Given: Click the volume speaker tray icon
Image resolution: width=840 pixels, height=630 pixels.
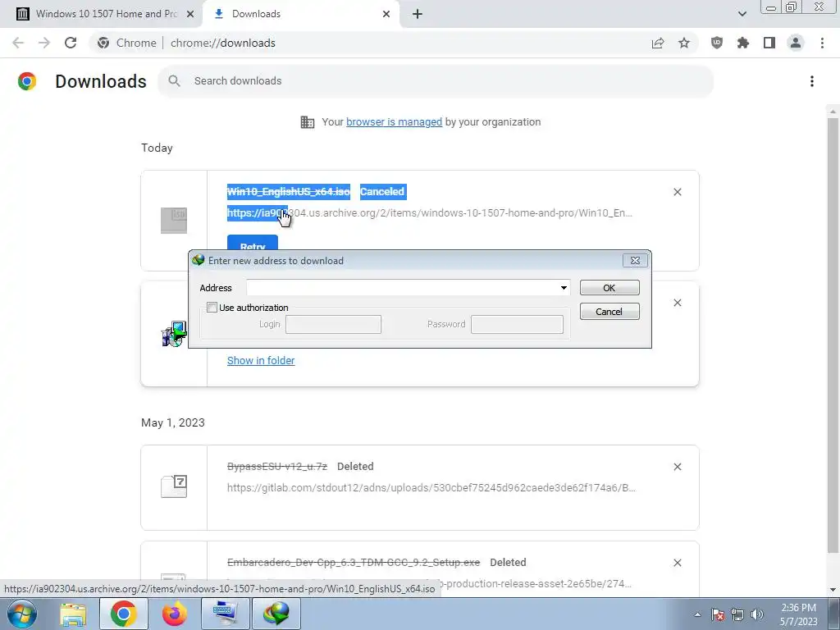Looking at the screenshot, I should point(757,614).
